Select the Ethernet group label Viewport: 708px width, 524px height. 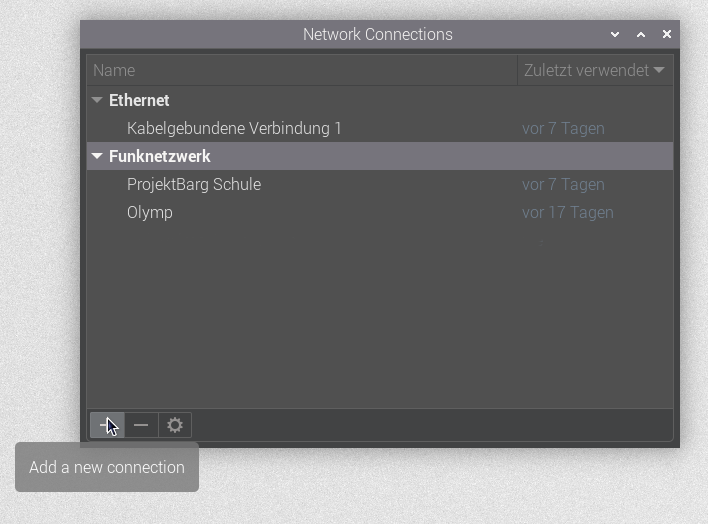pyautogui.click(x=139, y=100)
